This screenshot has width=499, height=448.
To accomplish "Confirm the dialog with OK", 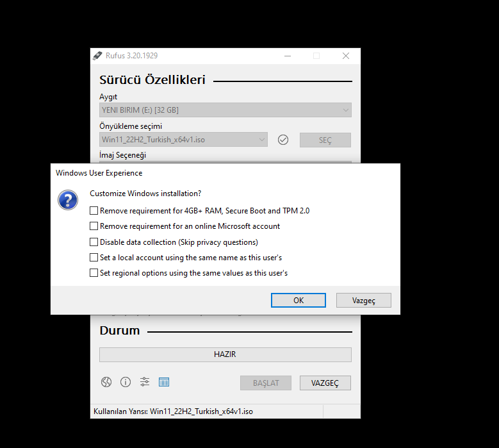I will (x=299, y=300).
